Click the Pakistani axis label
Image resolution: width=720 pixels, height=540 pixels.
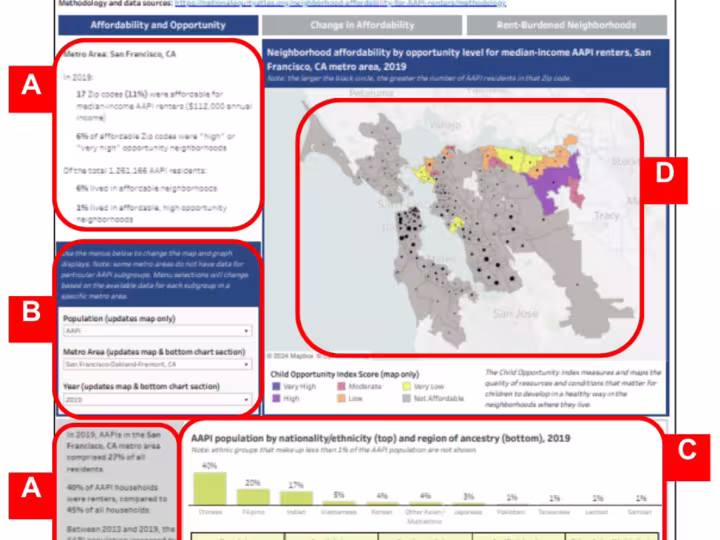(x=512, y=512)
